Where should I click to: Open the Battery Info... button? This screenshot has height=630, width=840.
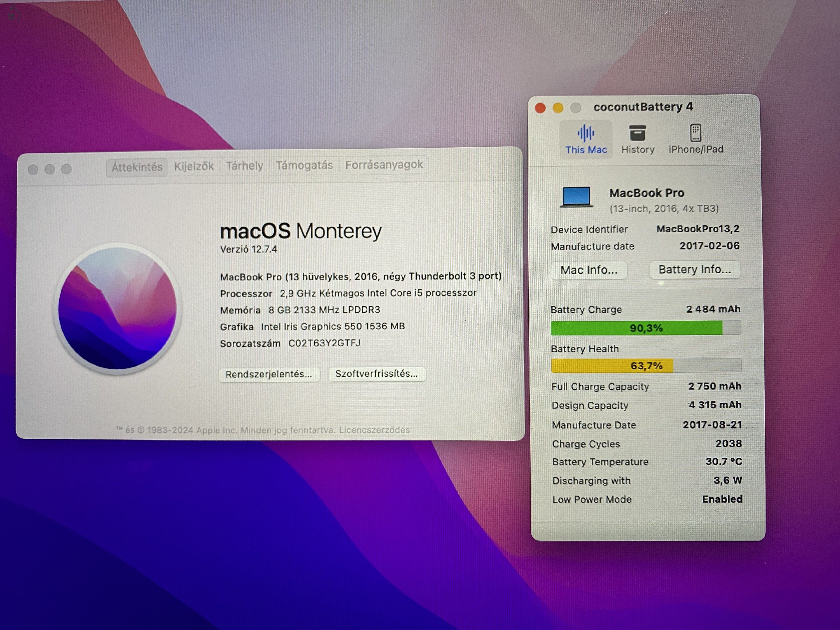click(x=695, y=270)
